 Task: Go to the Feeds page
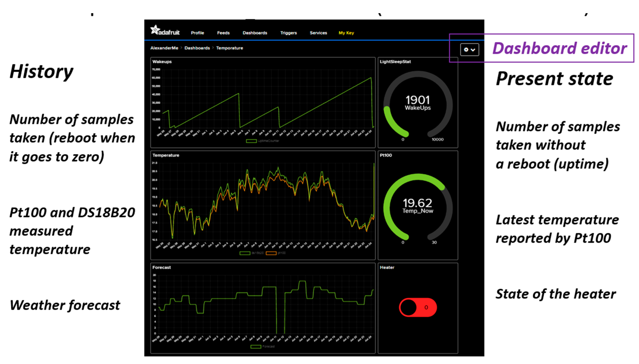223,33
